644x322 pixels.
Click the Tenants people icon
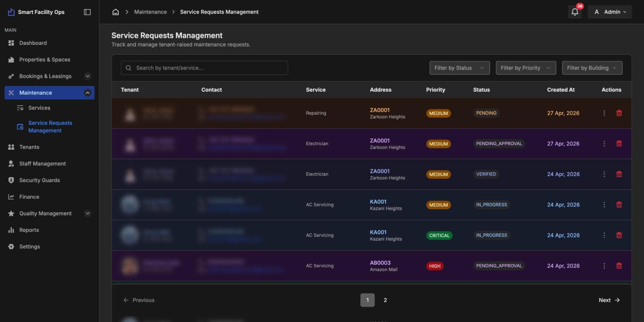(x=11, y=147)
